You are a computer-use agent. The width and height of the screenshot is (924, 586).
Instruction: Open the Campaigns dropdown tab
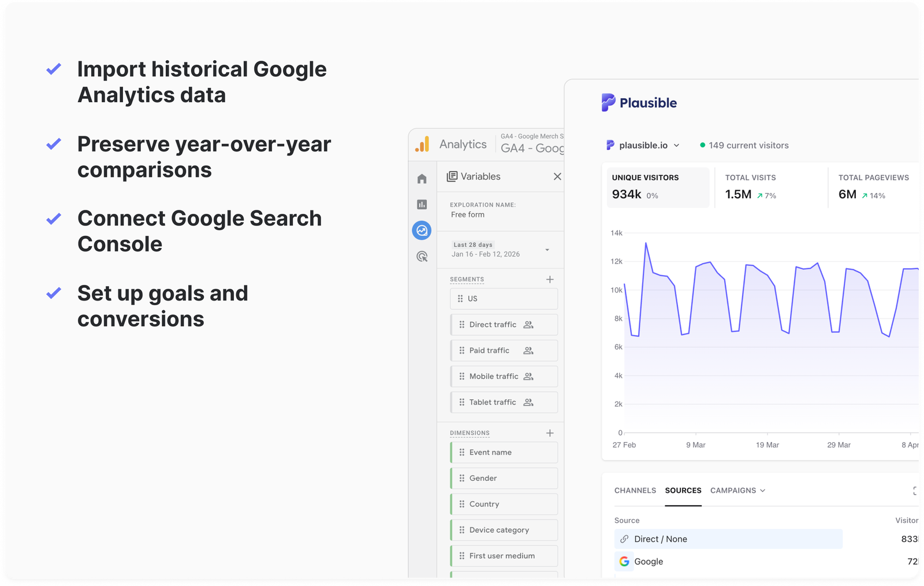click(737, 490)
